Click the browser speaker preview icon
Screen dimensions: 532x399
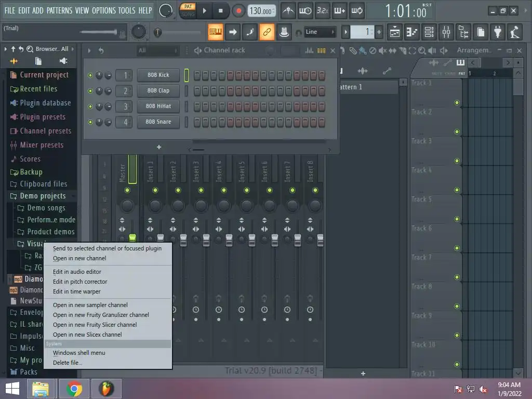click(63, 61)
